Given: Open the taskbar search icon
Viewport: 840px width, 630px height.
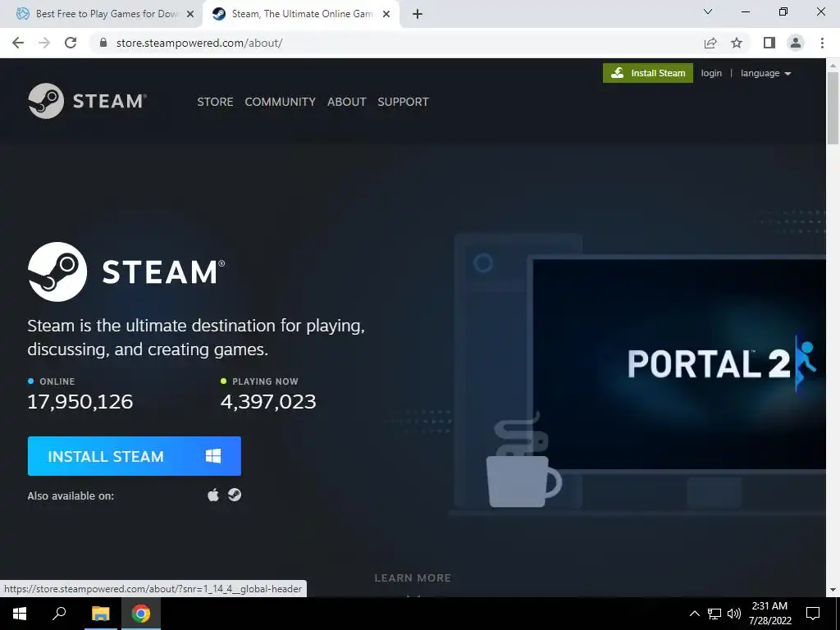Looking at the screenshot, I should pos(59,614).
